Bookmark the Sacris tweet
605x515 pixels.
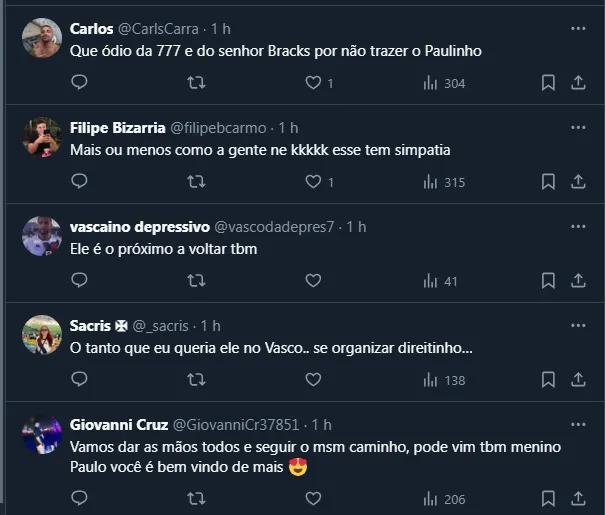point(548,380)
